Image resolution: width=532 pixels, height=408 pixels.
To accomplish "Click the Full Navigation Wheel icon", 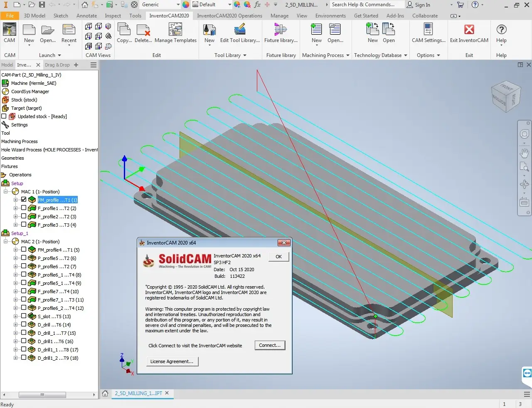I will click(525, 134).
